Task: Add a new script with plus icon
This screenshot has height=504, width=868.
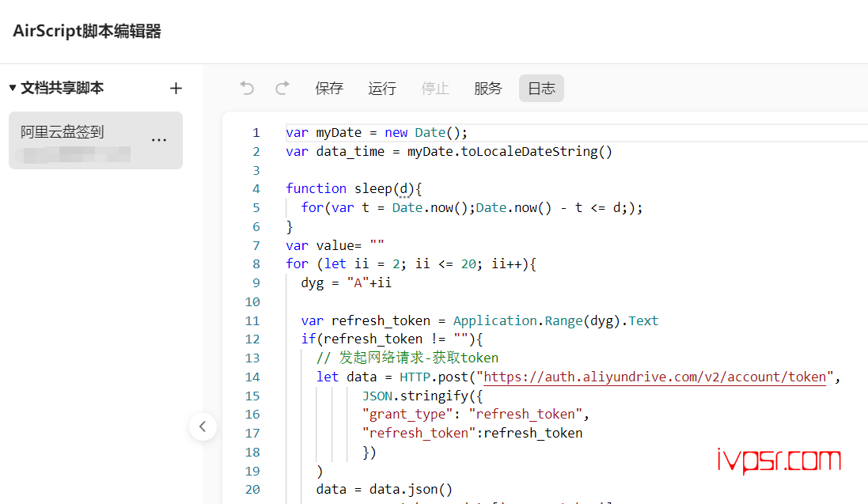Action: [x=176, y=88]
